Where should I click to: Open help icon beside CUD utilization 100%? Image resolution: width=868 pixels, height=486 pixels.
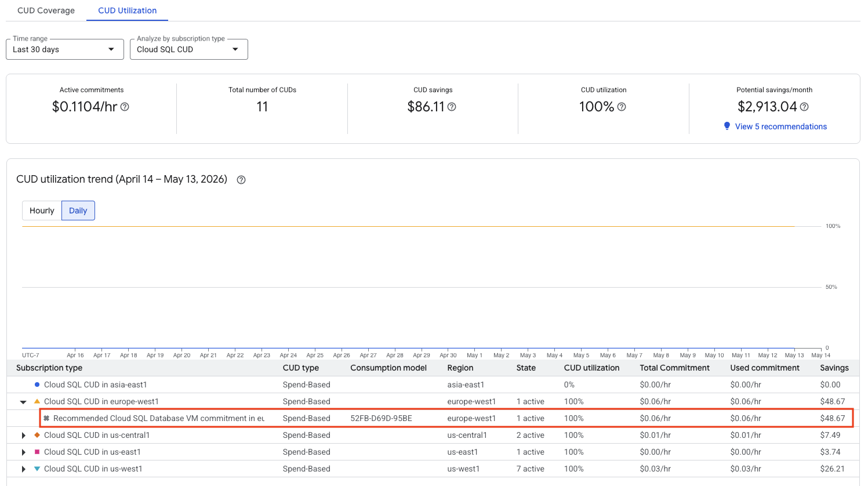pyautogui.click(x=622, y=107)
